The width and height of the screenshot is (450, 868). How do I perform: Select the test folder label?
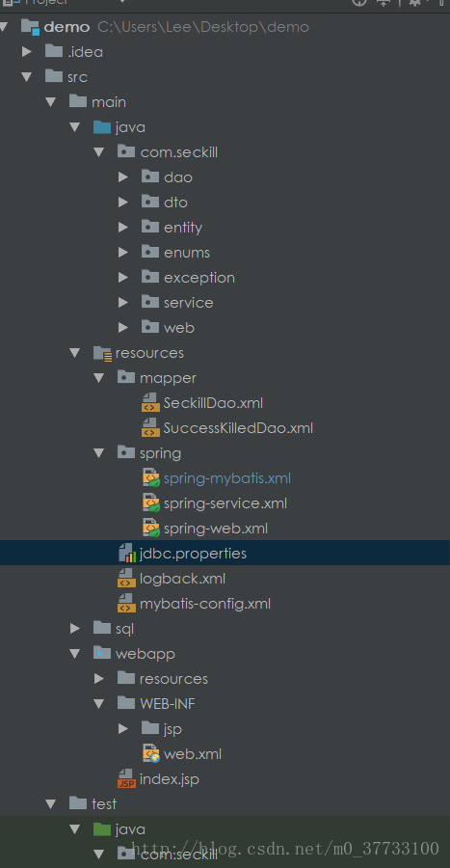pos(104,803)
